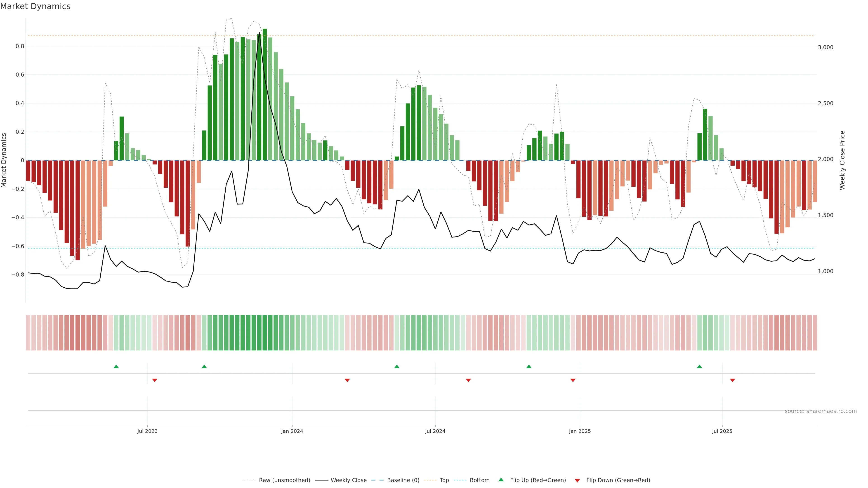Click the Market Dynamics chart title

click(35, 6)
